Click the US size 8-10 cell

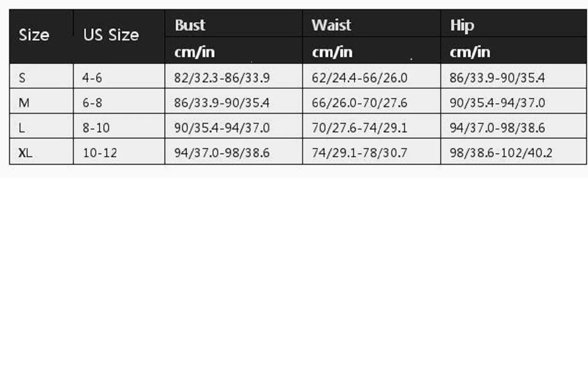coord(96,128)
